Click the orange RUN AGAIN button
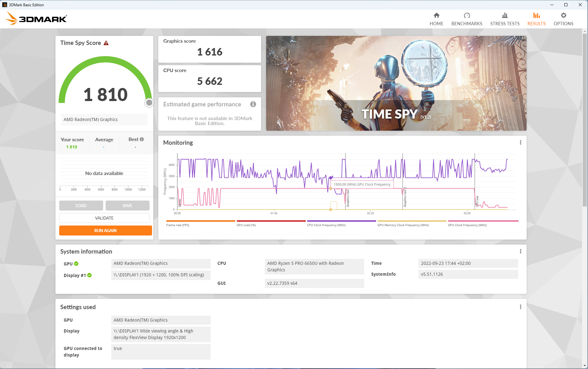The image size is (588, 369). [x=106, y=231]
